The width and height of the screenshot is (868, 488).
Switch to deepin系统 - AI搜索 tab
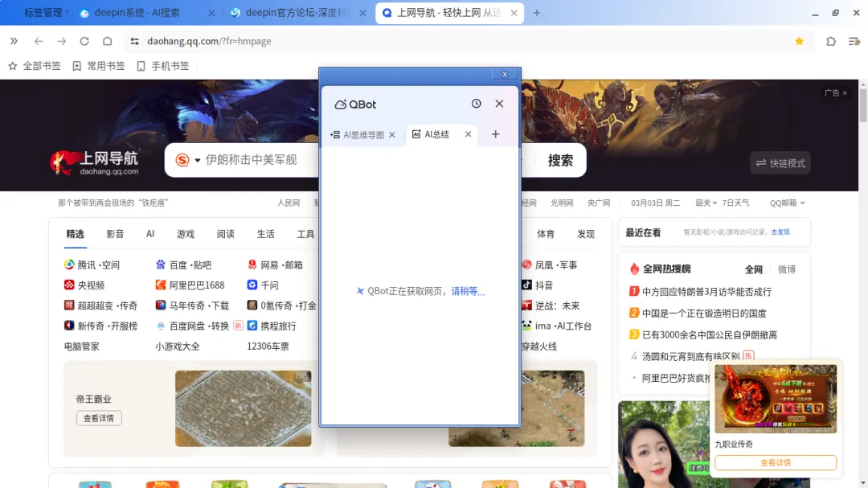tap(137, 13)
